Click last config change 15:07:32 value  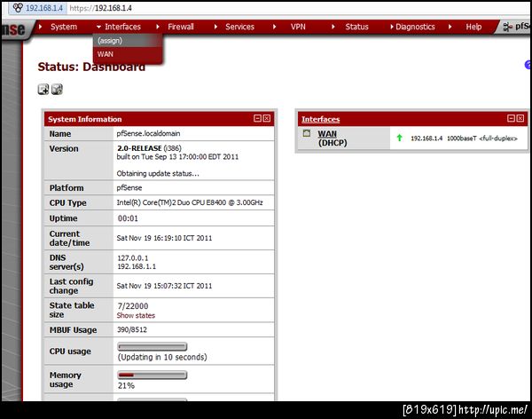click(x=164, y=286)
